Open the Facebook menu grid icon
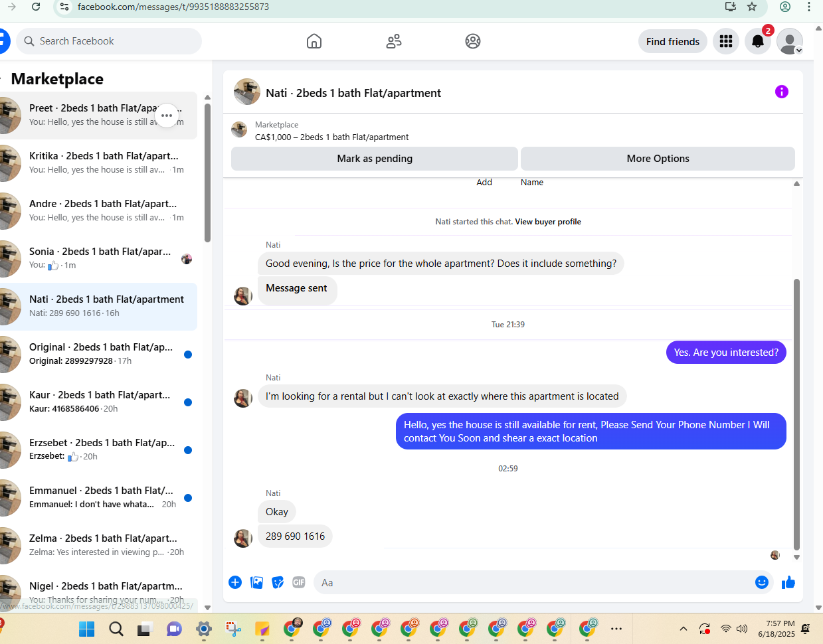The width and height of the screenshot is (823, 644). coord(726,41)
